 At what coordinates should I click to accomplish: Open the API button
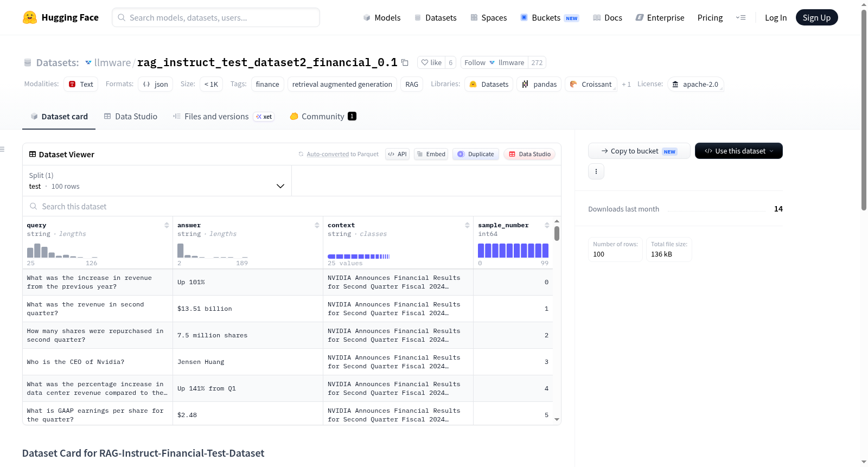397,154
